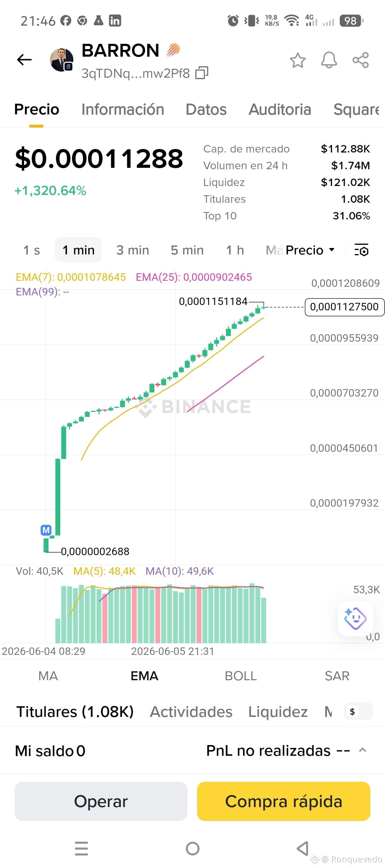Viewport: 385px width, 868px height.
Task: Open the Datos tab
Action: (x=206, y=109)
